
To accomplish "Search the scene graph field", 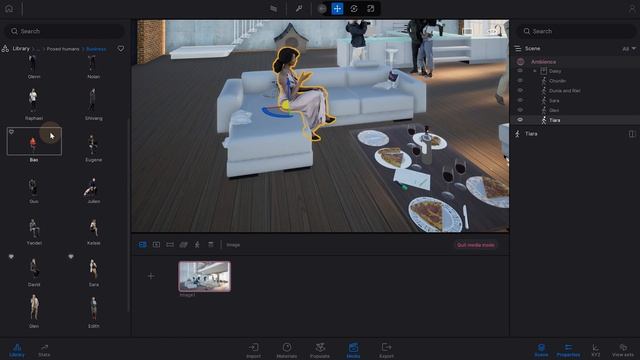I will pyautogui.click(x=576, y=31).
